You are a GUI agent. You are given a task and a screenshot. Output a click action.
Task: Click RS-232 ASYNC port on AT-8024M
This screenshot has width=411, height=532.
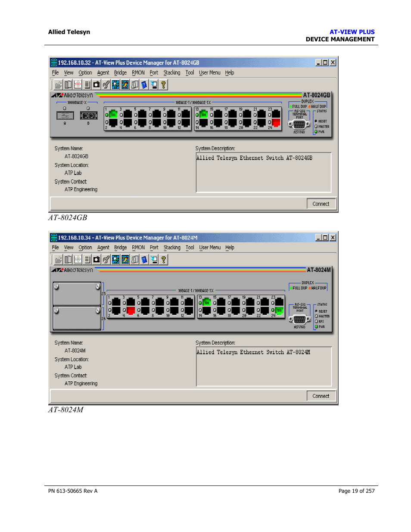coord(299,319)
